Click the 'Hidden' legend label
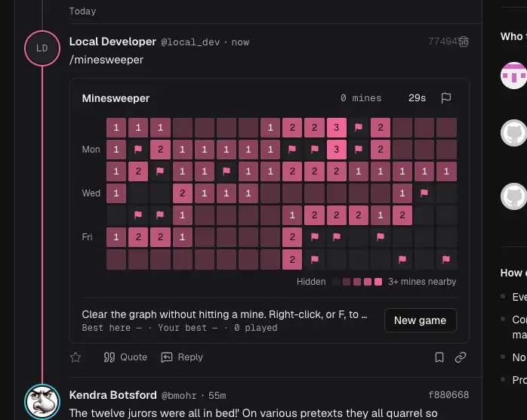 pyautogui.click(x=311, y=282)
